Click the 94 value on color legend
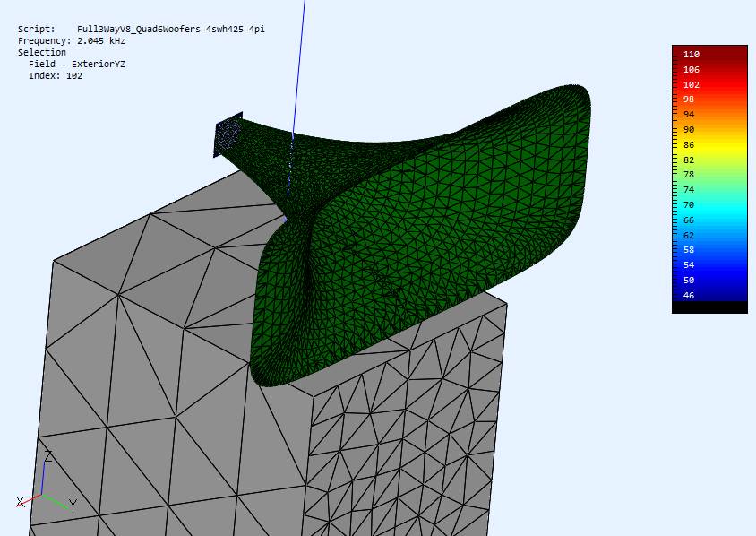 coord(689,115)
